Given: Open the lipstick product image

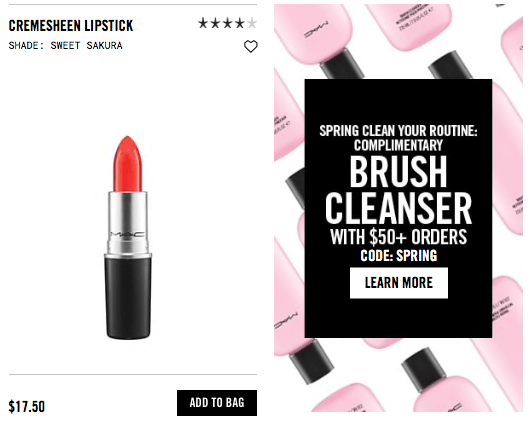Looking at the screenshot, I should (x=128, y=237).
